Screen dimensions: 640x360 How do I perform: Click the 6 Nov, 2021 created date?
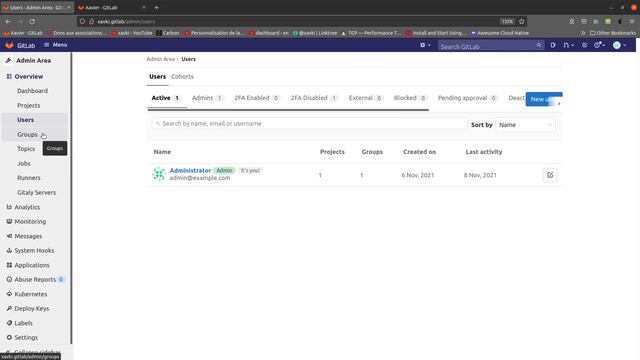pyautogui.click(x=418, y=175)
